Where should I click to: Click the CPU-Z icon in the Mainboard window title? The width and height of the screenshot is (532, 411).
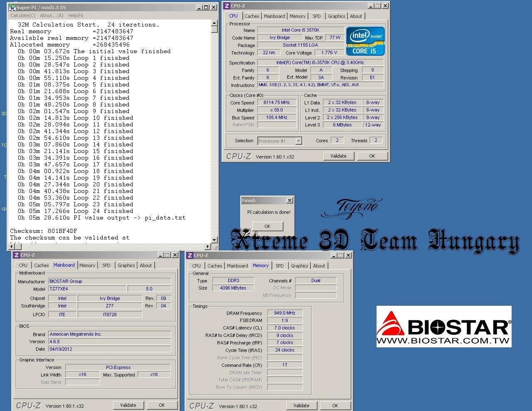(x=16, y=255)
